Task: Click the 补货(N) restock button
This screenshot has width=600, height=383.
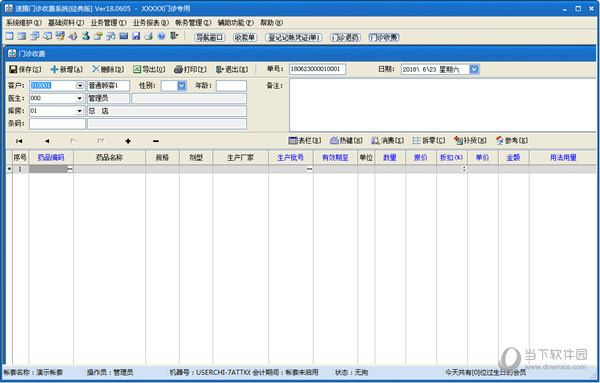Action: (470, 140)
